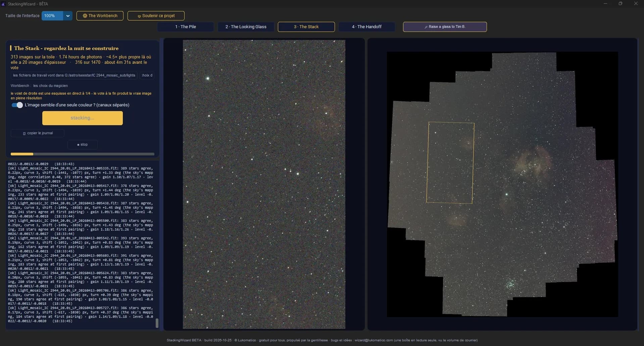Viewport: 644px width, 346px height.
Task: Click log entry for LP_20260413-005727.fit
Action: pos(81,314)
